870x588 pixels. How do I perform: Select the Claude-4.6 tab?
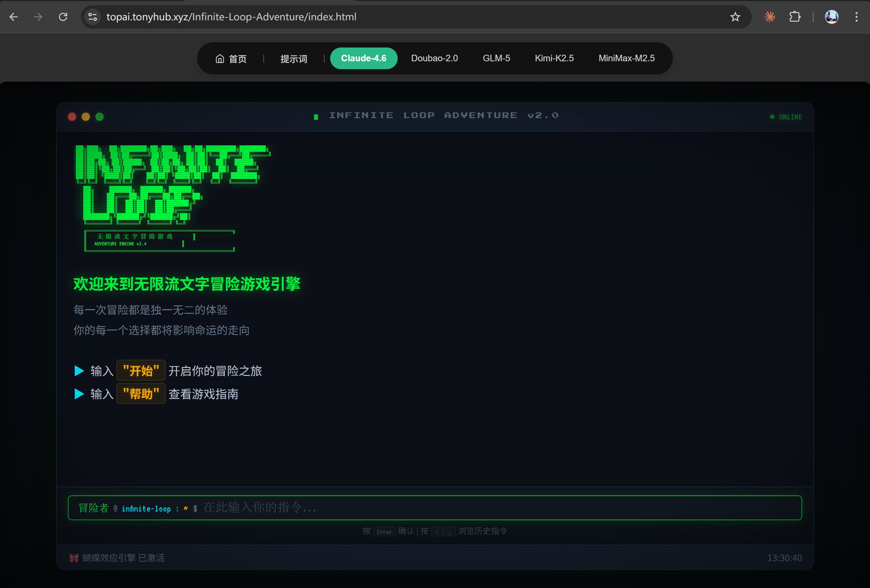[x=363, y=59]
